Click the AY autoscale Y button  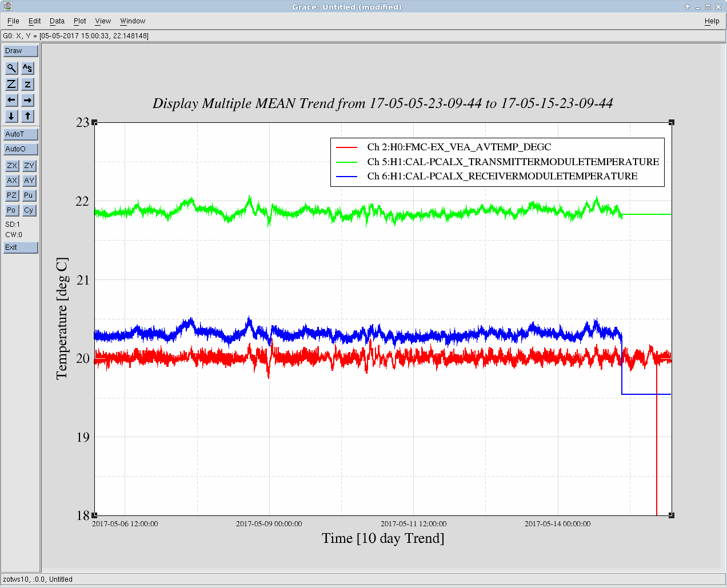tap(29, 181)
